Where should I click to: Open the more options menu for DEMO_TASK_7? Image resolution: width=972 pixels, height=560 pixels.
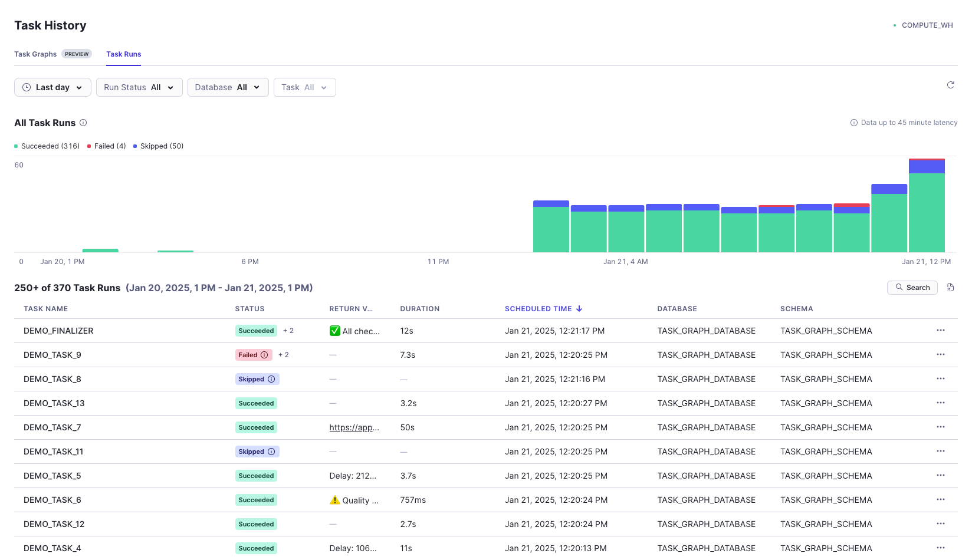coord(941,427)
